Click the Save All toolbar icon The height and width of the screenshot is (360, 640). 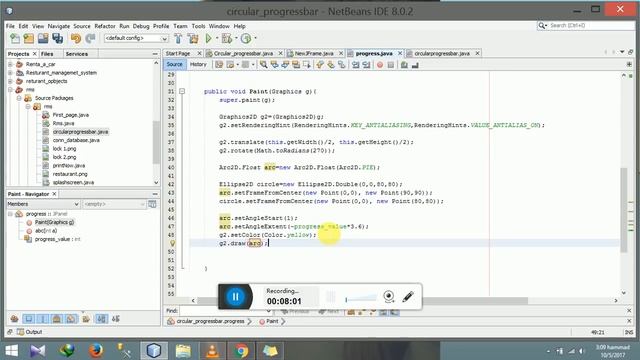[58, 38]
